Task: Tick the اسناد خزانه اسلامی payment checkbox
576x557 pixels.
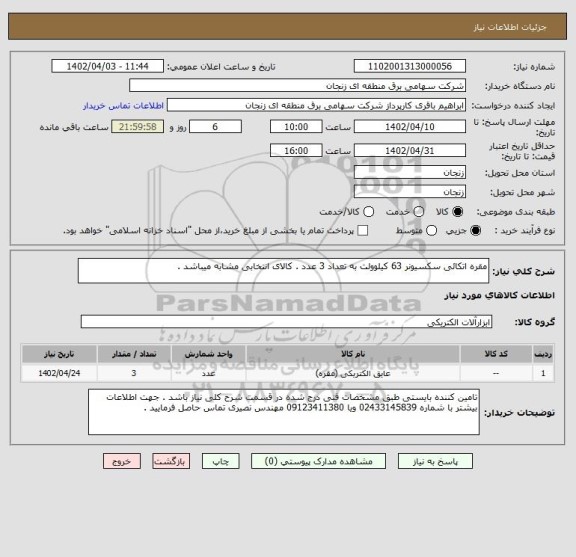Action: point(363,231)
